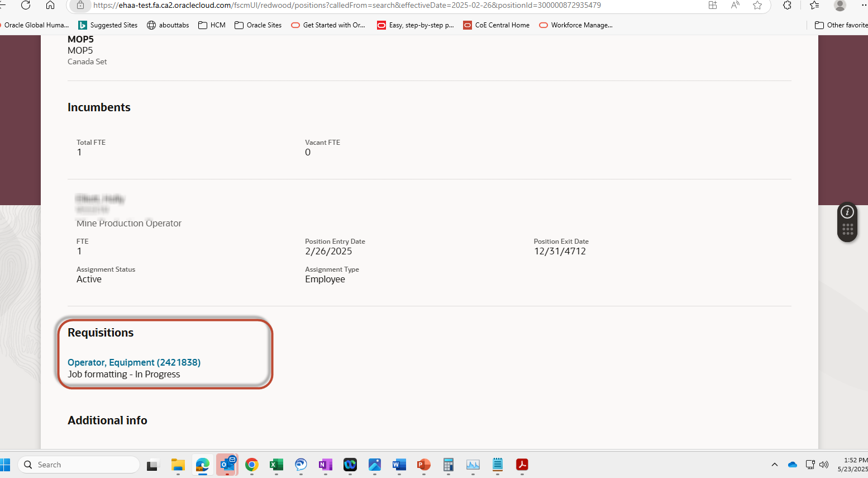Open the dotted grid floating toolbar icon

847,229
